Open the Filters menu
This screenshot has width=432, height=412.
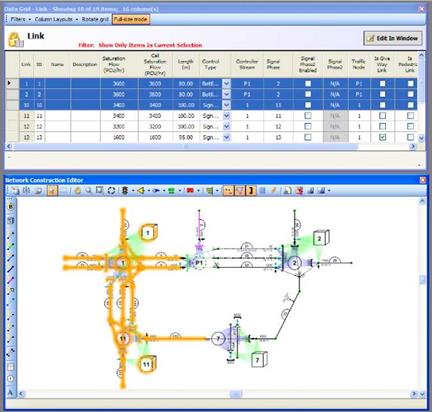20,19
